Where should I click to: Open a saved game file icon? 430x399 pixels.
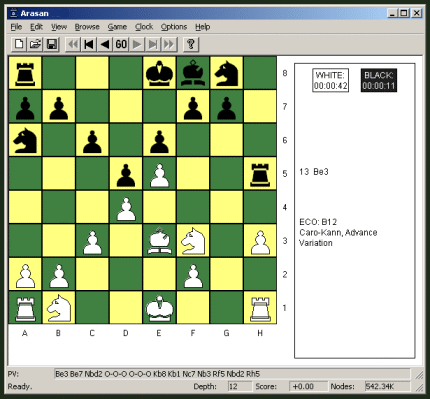(x=35, y=44)
